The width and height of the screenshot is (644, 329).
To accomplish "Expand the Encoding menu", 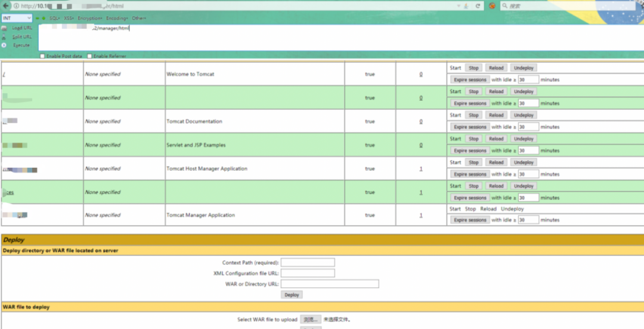I will click(x=117, y=18).
